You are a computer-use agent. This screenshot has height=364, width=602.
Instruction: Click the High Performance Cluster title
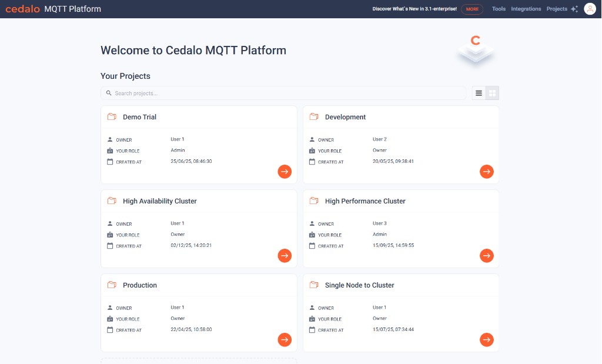point(365,201)
